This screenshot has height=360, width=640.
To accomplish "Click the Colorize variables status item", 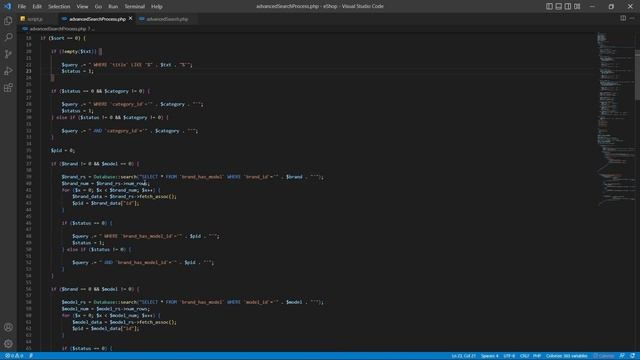I will click(x=567, y=356).
